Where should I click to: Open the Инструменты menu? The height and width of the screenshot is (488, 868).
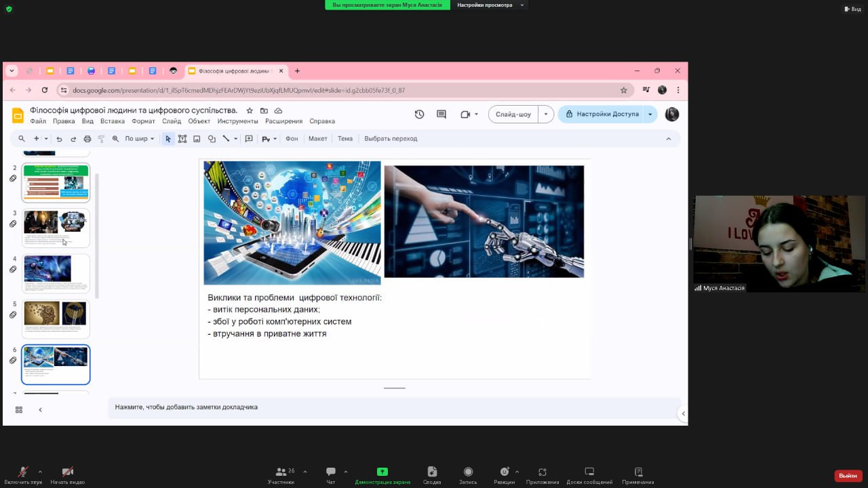[238, 121]
